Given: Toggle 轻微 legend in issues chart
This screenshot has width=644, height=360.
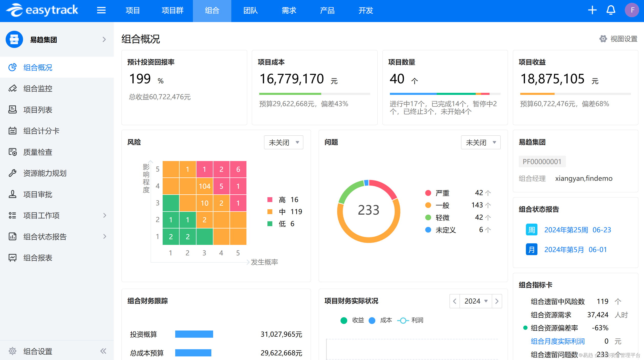Looking at the screenshot, I should tap(437, 217).
